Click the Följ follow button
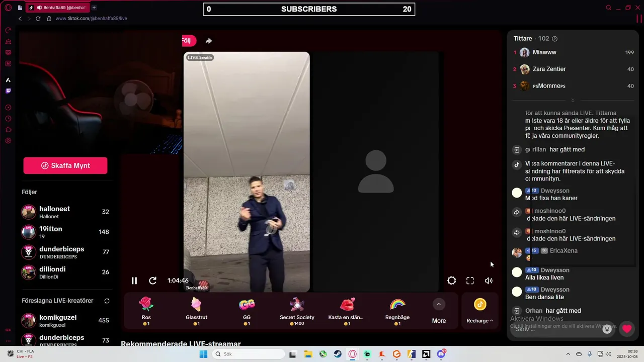This screenshot has height=362, width=644. coord(189,41)
